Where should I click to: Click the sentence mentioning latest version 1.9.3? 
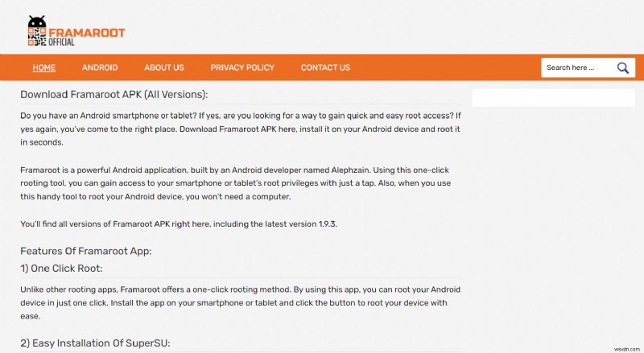coord(178,224)
